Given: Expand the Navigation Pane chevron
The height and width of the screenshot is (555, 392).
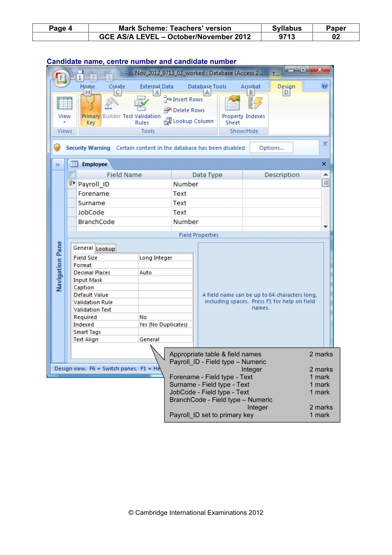Looking at the screenshot, I should pyautogui.click(x=58, y=165).
